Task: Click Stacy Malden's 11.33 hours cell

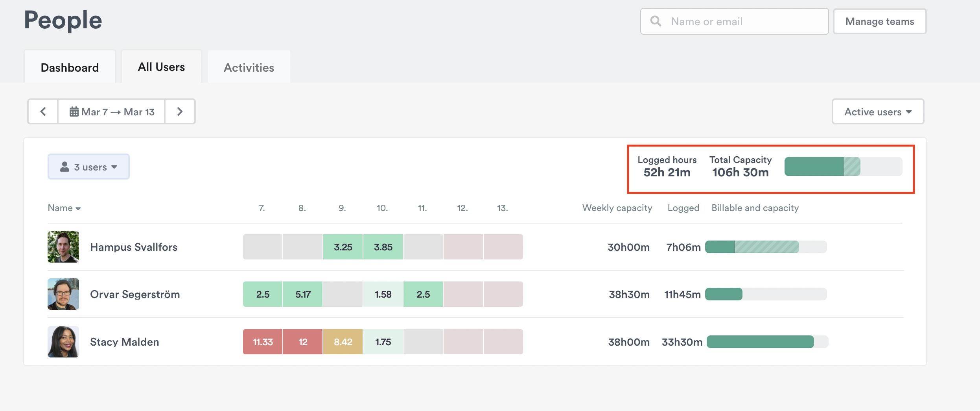Action: [263, 342]
